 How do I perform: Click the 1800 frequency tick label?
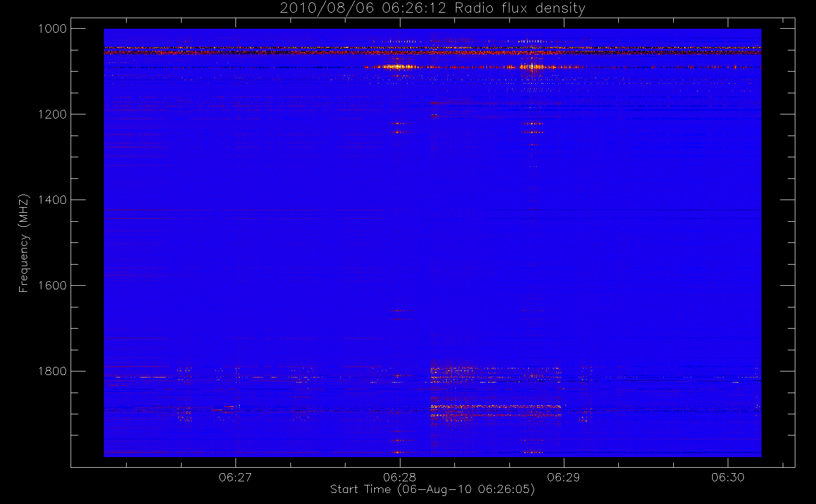click(52, 371)
